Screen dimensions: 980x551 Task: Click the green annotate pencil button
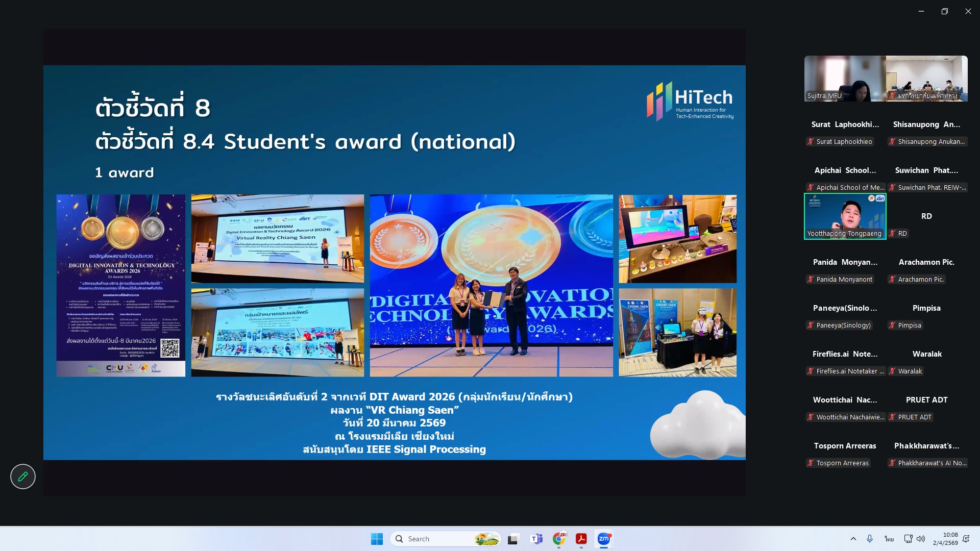(x=22, y=477)
